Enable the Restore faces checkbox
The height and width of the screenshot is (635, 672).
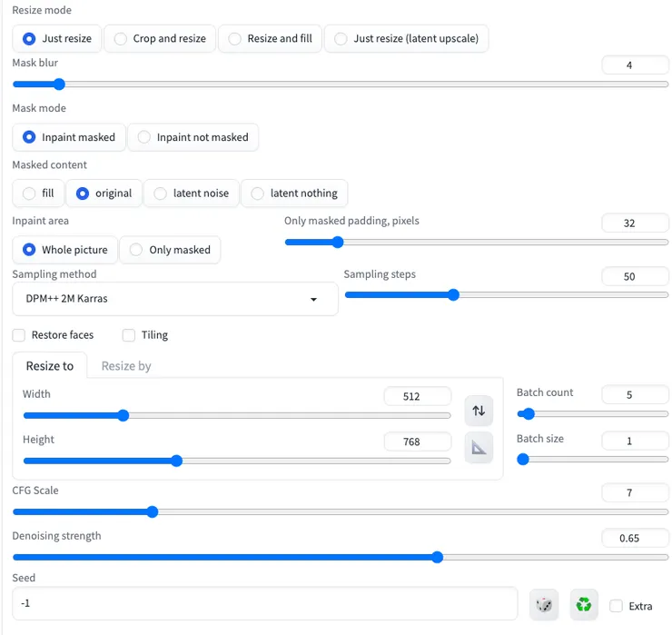point(19,335)
